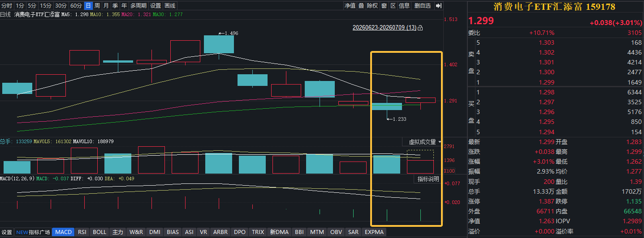Viewport: 644px width, 238px height.
Task: Click the 除权 ex-rights adjustment button
Action: click(372, 6)
